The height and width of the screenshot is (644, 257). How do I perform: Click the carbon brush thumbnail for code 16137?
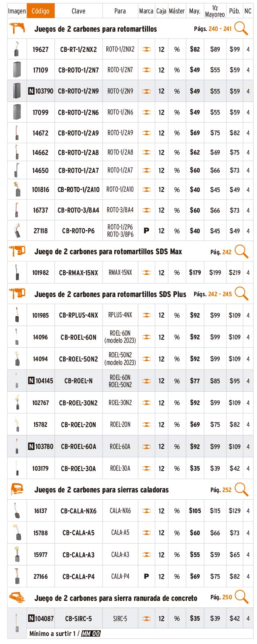click(x=17, y=511)
